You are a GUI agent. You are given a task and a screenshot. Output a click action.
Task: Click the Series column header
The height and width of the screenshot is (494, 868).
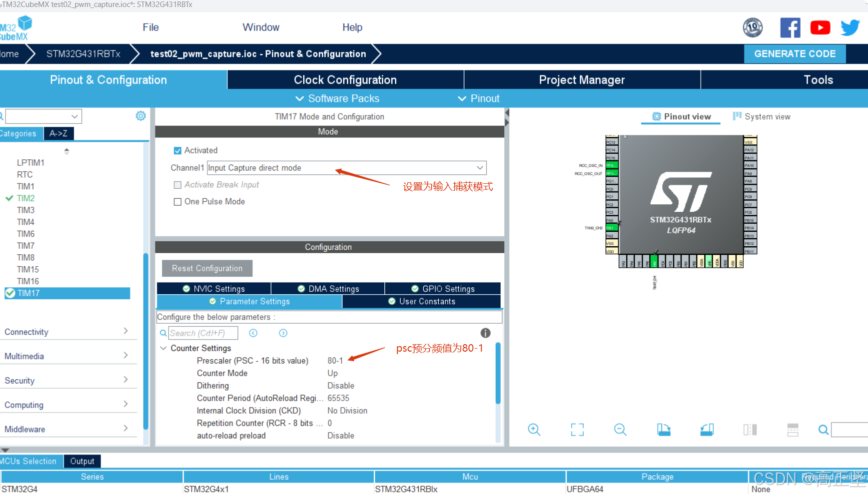click(92, 477)
